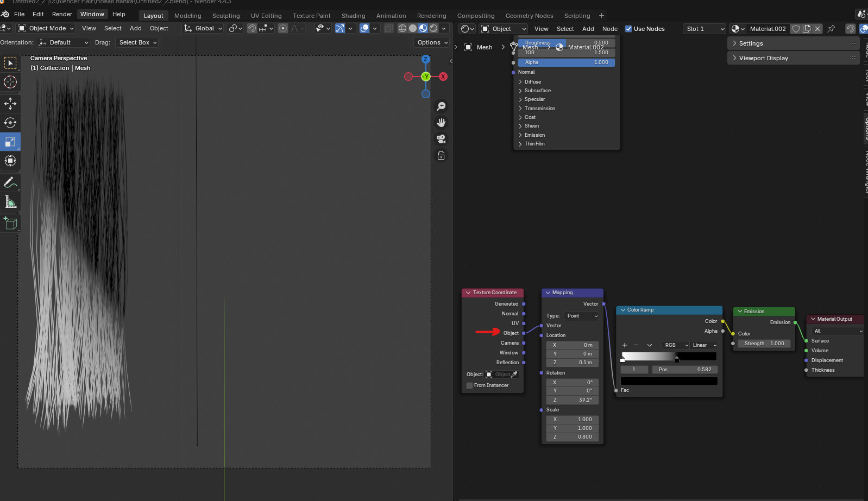Screen dimensions: 868x501
Task: Switch to rendered viewport shading
Action: [433, 28]
